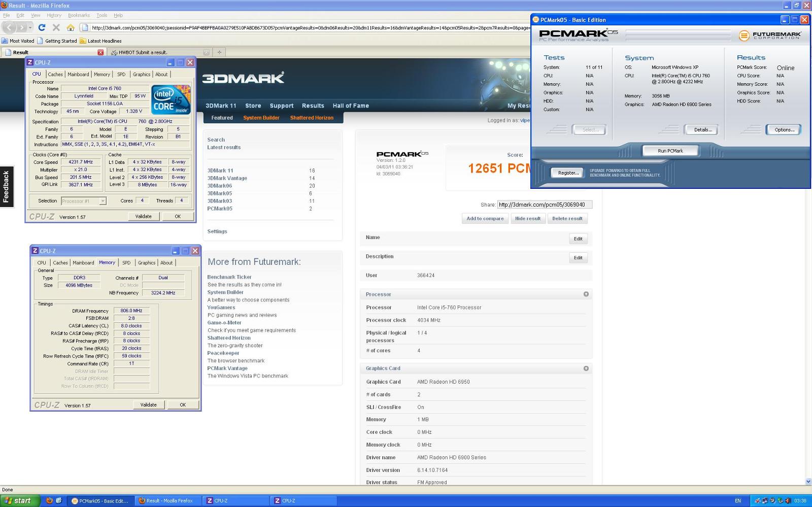The image size is (812, 507).
Task: Click Validate in the top CPU-Z window
Action: 144,216
